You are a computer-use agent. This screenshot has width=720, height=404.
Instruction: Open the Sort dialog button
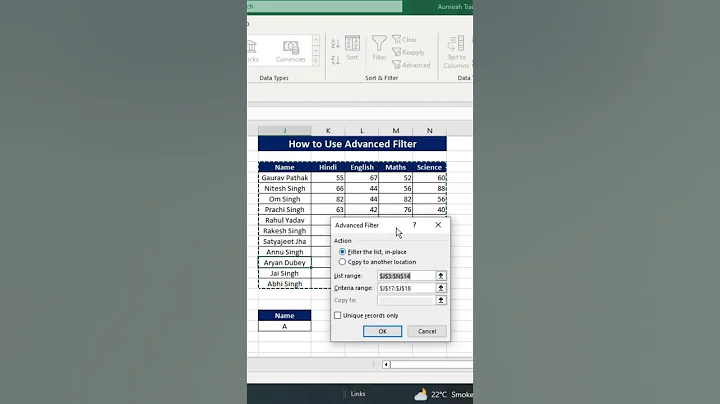(352, 48)
